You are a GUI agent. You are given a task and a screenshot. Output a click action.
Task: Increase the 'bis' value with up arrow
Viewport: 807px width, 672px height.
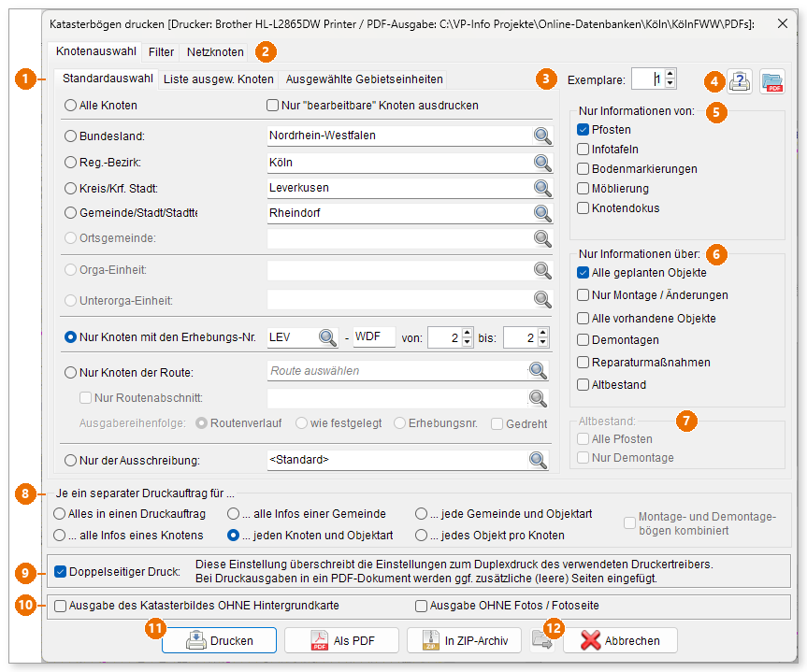[x=543, y=333]
